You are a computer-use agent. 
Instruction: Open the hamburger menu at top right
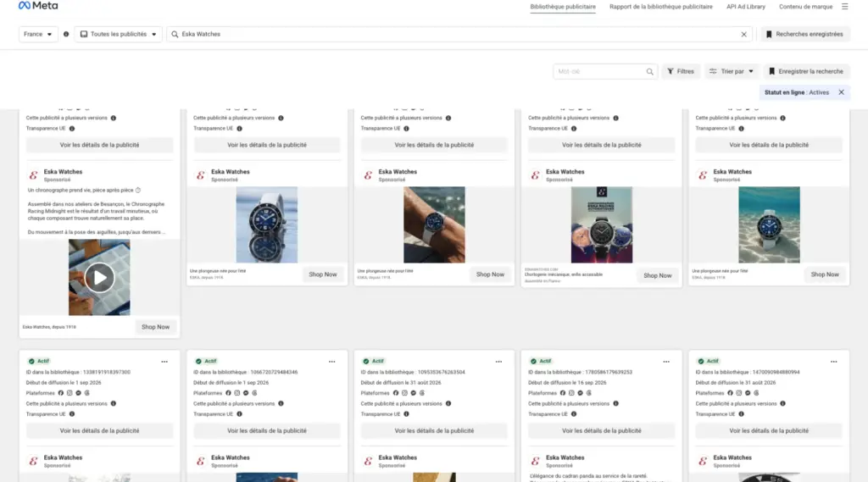tap(845, 7)
